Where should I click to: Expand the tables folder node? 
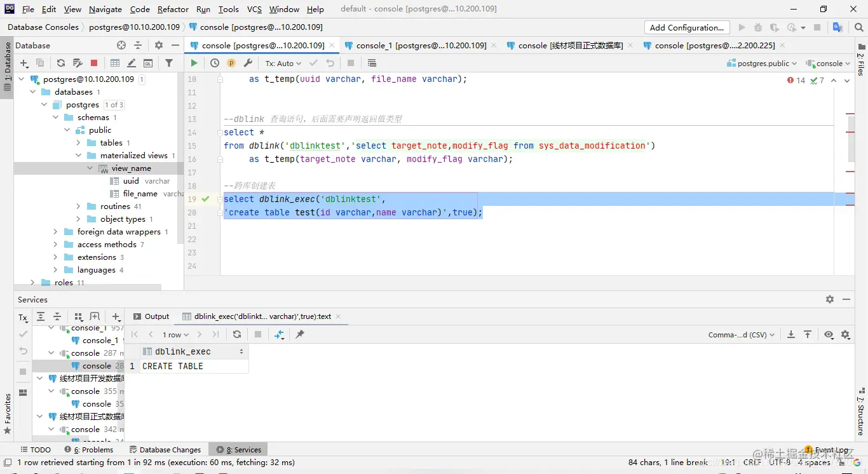click(78, 143)
